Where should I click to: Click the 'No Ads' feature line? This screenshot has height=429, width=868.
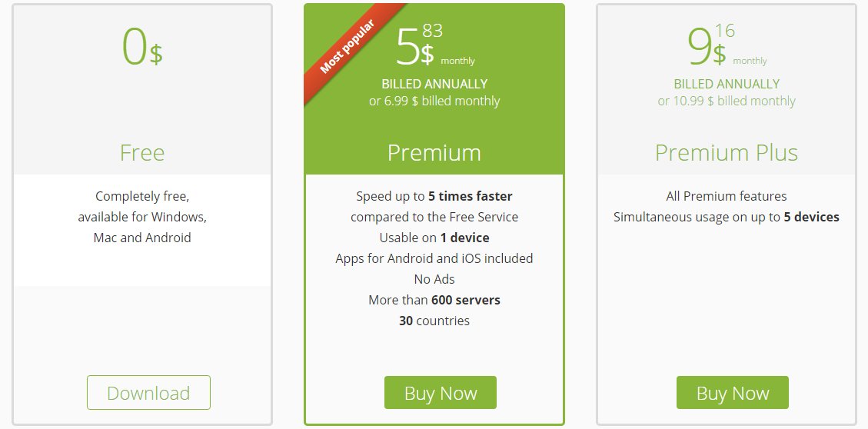coord(434,279)
